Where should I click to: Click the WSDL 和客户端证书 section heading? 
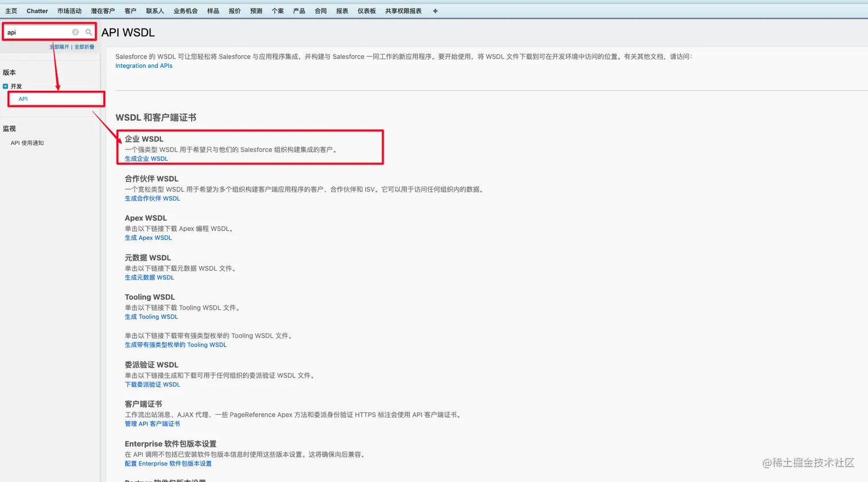tap(156, 117)
